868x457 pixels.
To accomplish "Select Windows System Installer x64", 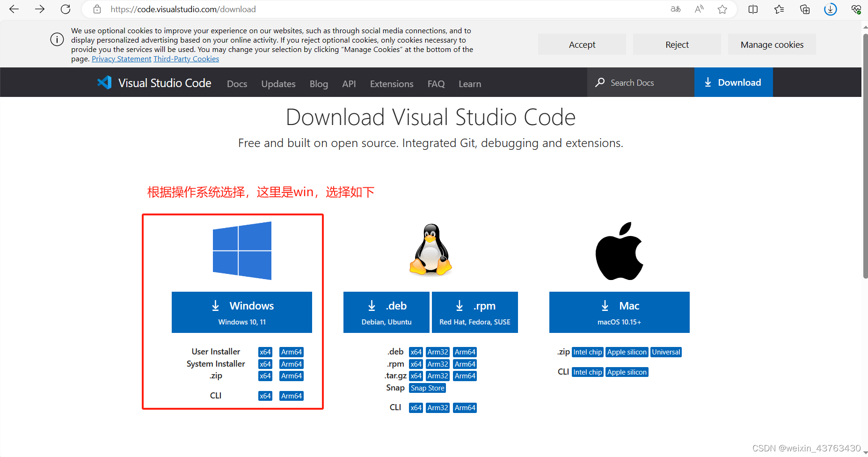I will coord(265,364).
